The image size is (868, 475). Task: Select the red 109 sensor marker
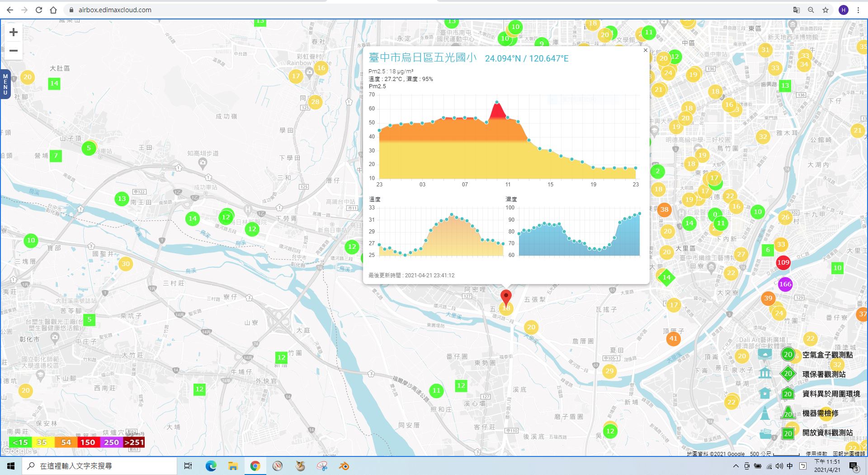[783, 262]
